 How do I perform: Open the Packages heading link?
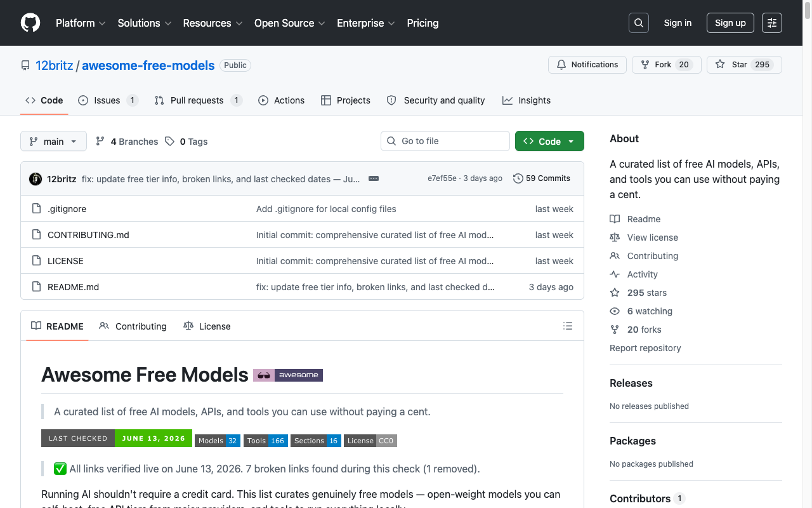(632, 441)
